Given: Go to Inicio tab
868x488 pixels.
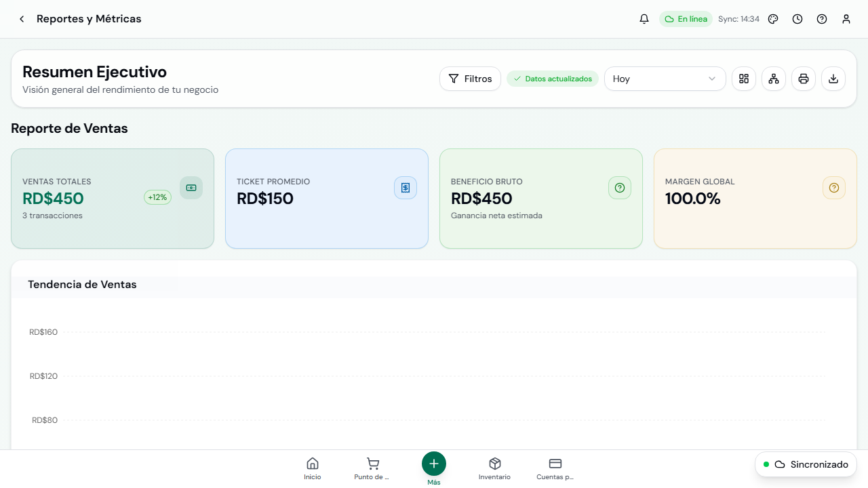Looking at the screenshot, I should click(313, 468).
